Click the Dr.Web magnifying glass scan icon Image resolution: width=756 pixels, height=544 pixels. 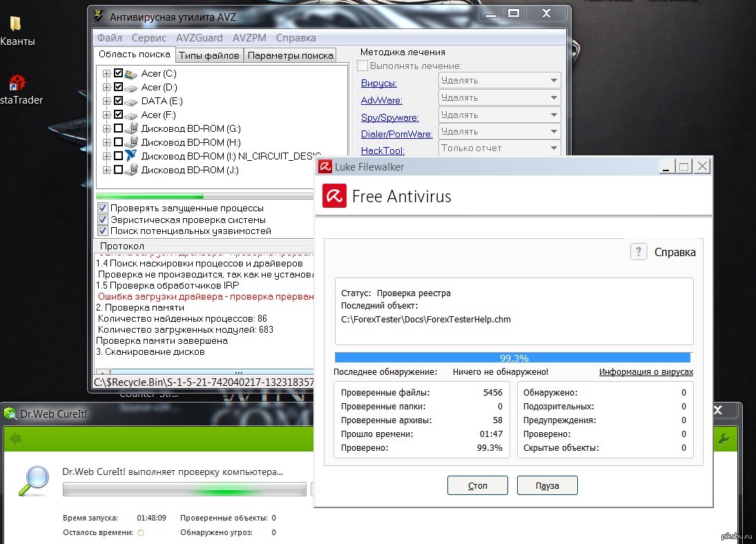pyautogui.click(x=33, y=482)
